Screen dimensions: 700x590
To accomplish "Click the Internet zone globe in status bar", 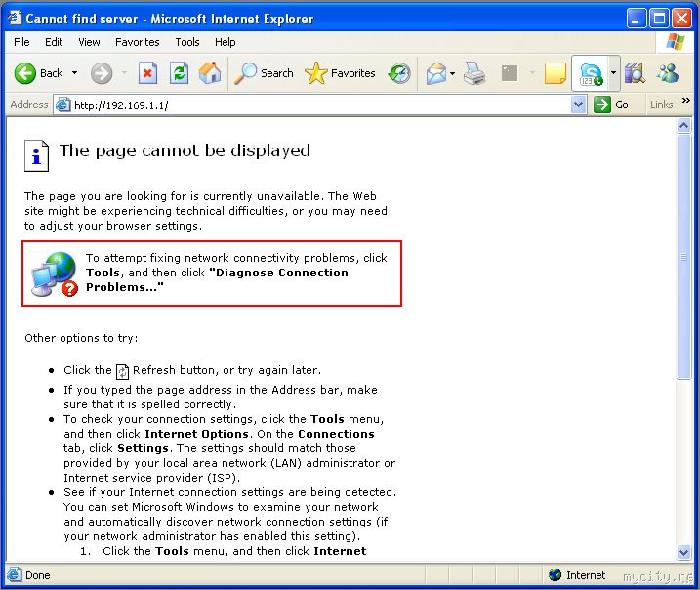I will pyautogui.click(x=555, y=574).
